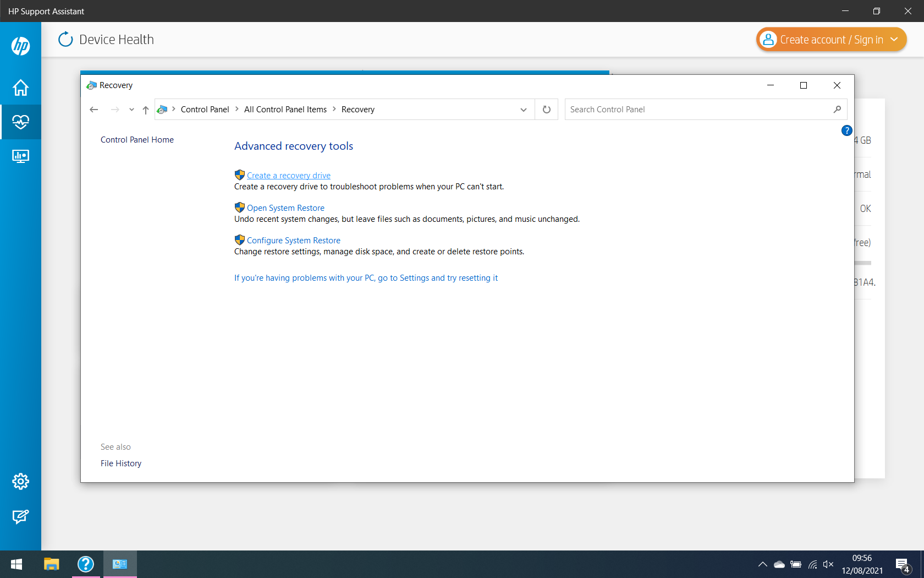Image resolution: width=924 pixels, height=578 pixels.
Task: Click Open System Restore link
Action: tap(285, 208)
